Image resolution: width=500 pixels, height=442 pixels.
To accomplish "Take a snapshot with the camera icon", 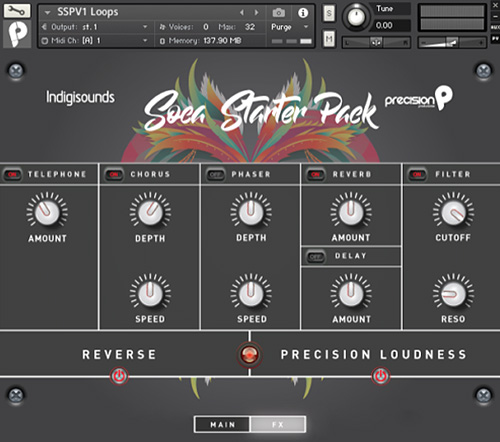I will click(x=279, y=13).
